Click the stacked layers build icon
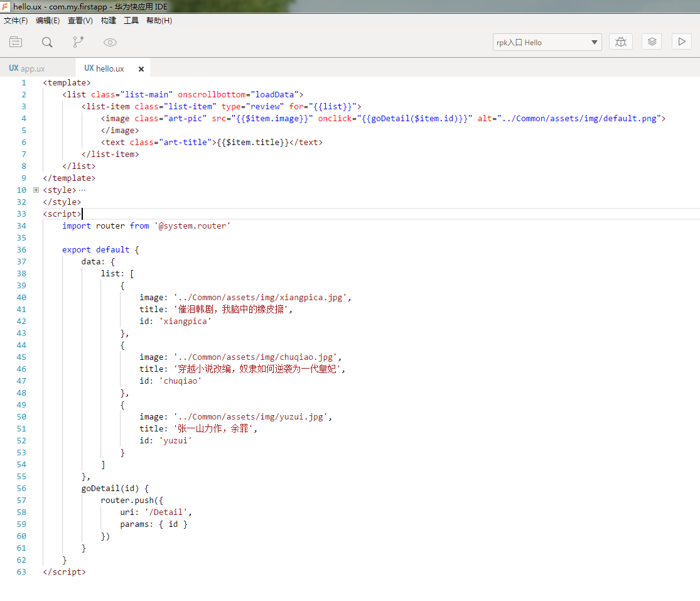Image resolution: width=700 pixels, height=601 pixels. point(652,41)
